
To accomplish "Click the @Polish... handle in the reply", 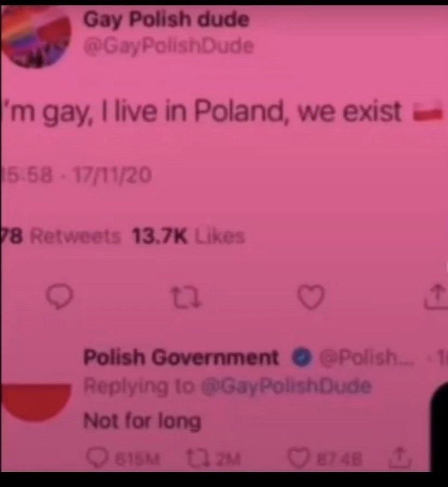I will 367,358.
